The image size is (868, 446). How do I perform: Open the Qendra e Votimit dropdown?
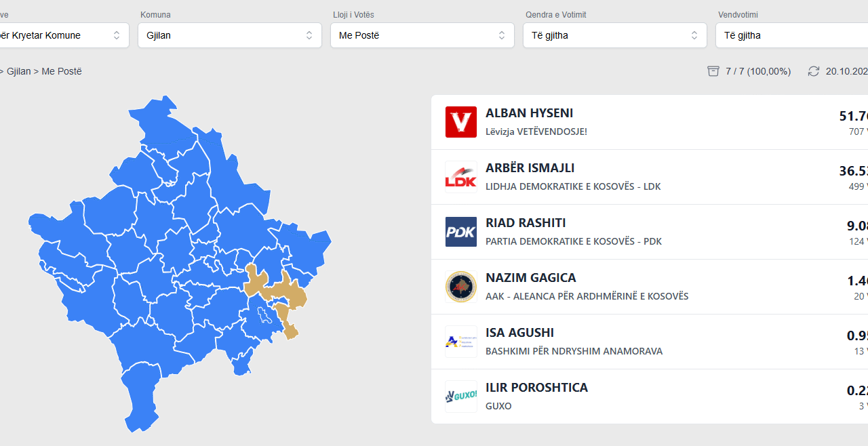614,35
